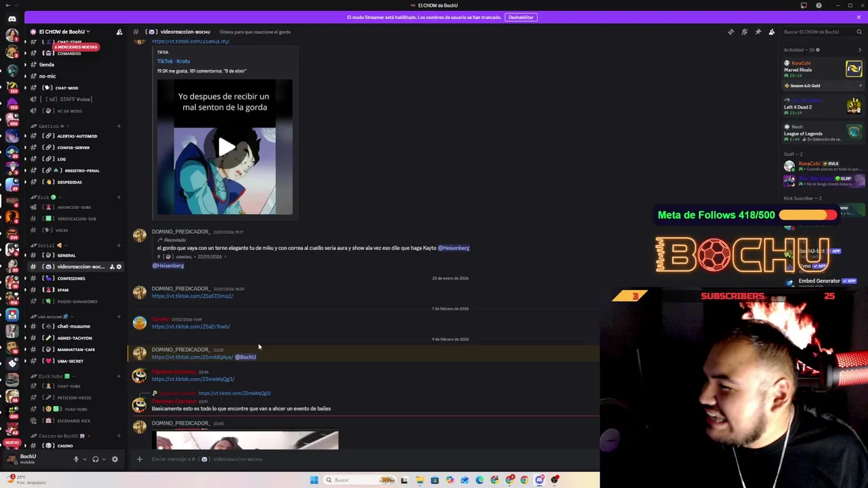Open the Threads icon in channel header

[730, 32]
